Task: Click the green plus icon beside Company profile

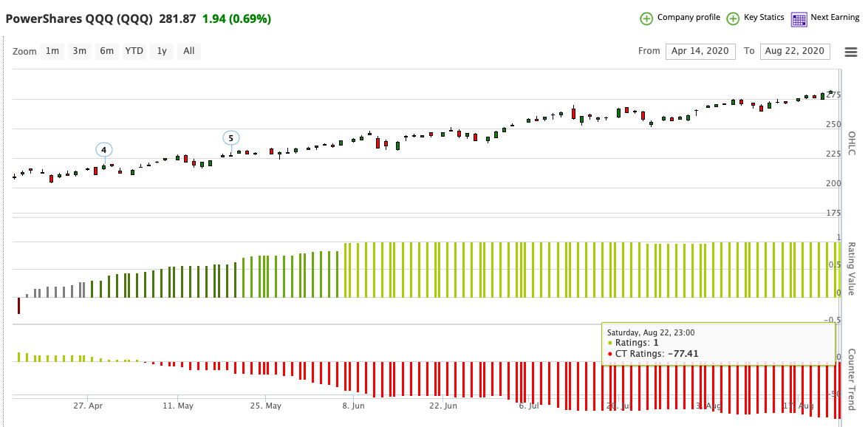Action: point(646,18)
